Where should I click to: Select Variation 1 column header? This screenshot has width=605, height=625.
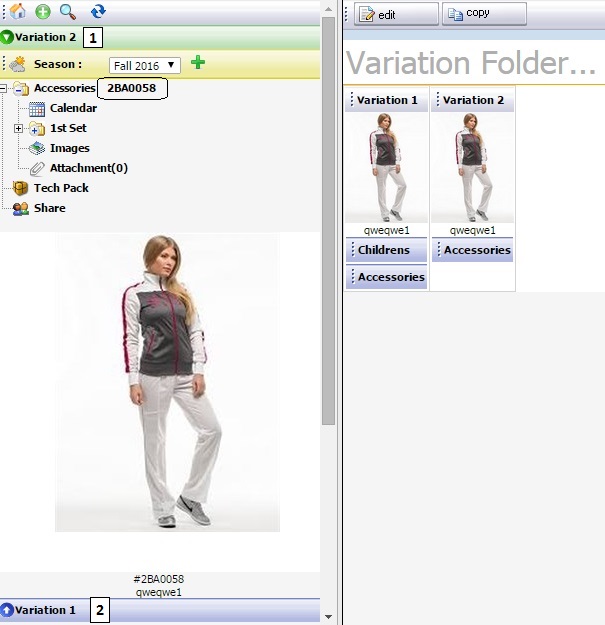pos(387,100)
